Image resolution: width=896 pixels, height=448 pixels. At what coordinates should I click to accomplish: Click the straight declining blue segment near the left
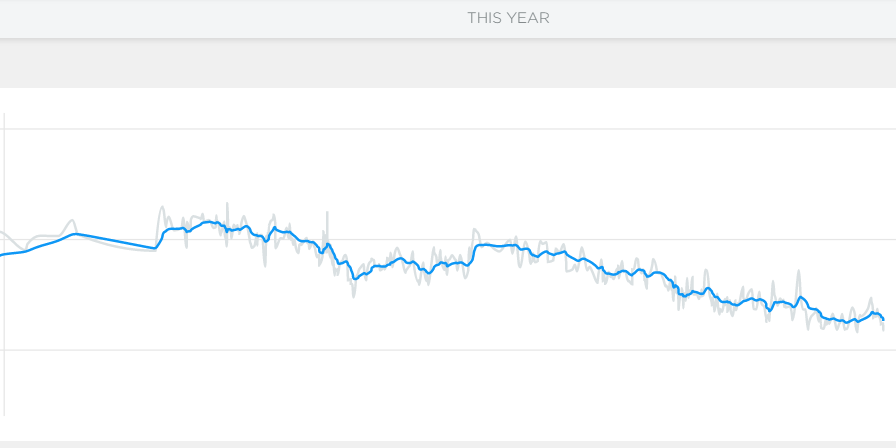point(115,241)
